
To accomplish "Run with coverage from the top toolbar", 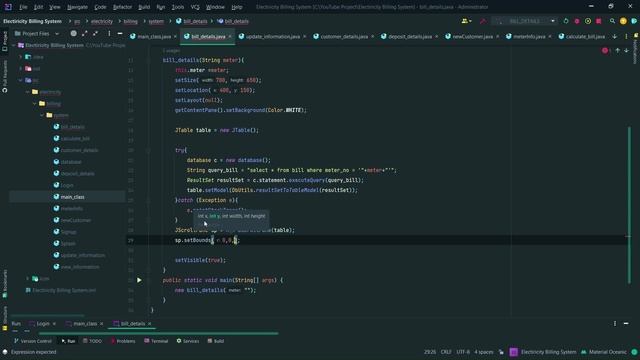I will [588, 21].
